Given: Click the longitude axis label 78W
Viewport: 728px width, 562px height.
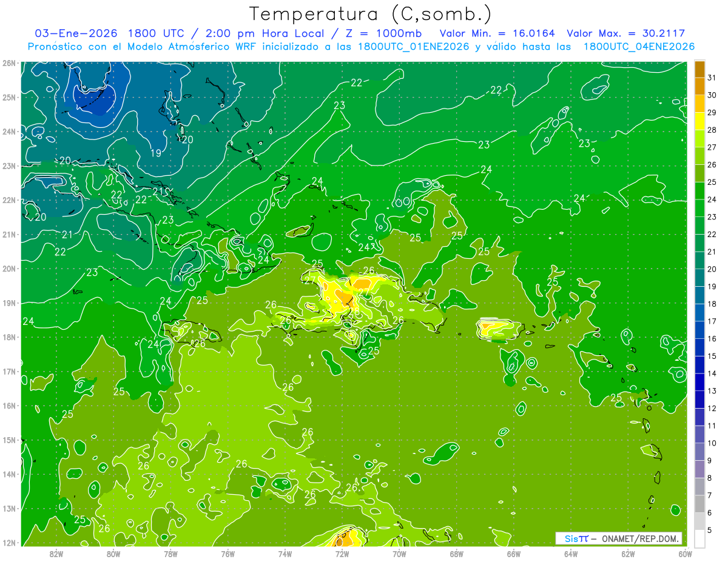Looking at the screenshot, I should point(170,554).
